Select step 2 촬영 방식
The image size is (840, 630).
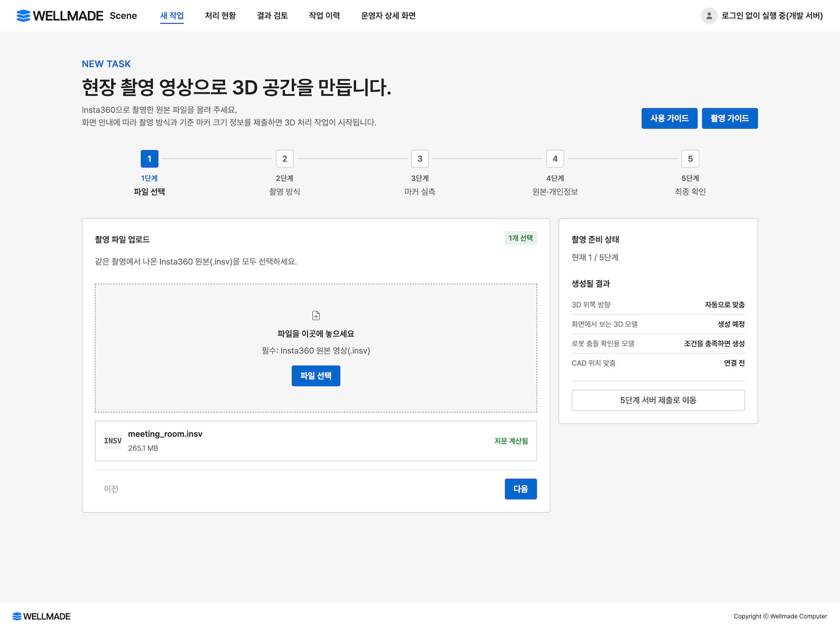pos(285,174)
